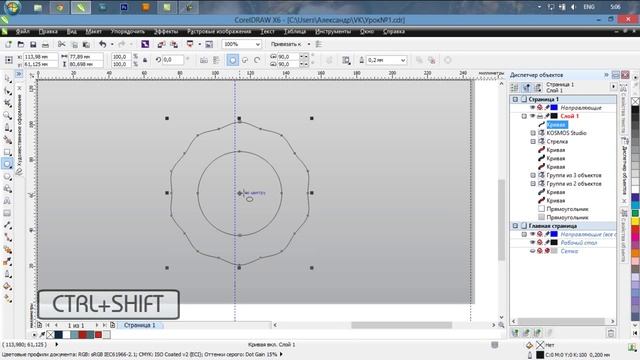640x360 pixels.
Task: Save the document using the floppy icon
Action: coord(33,44)
